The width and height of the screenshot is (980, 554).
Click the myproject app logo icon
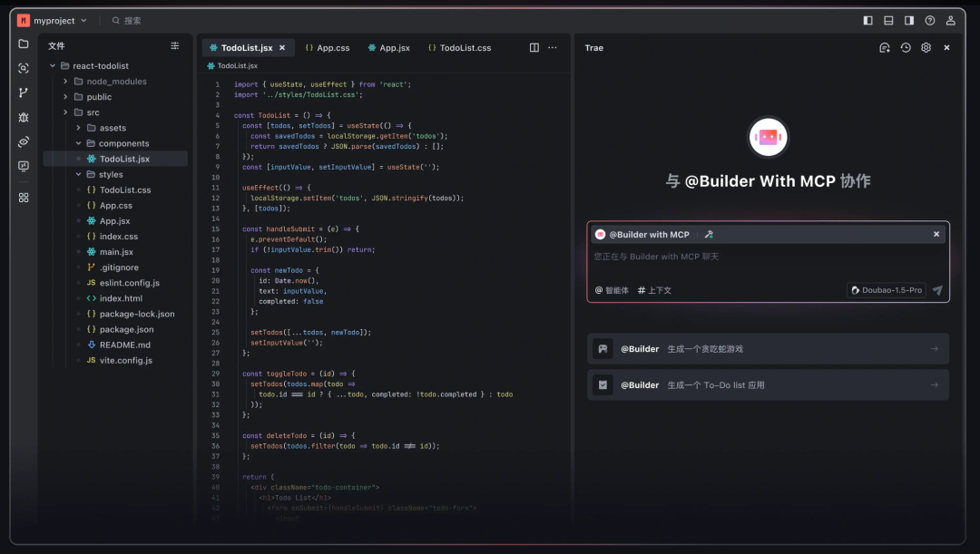[x=23, y=21]
